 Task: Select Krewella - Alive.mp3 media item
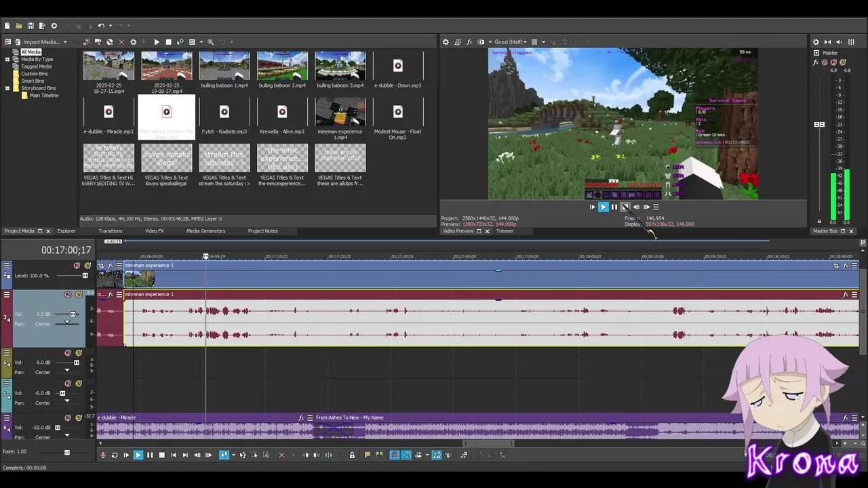282,117
